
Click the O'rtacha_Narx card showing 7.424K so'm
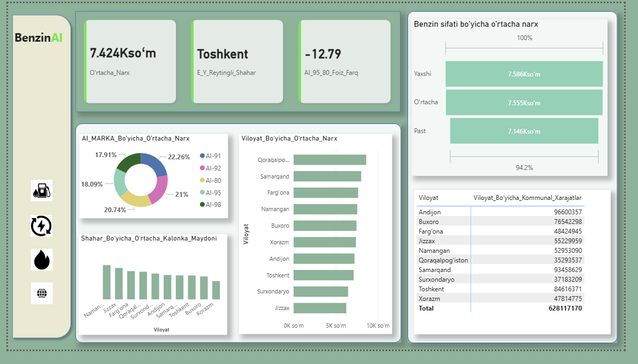pyautogui.click(x=130, y=61)
